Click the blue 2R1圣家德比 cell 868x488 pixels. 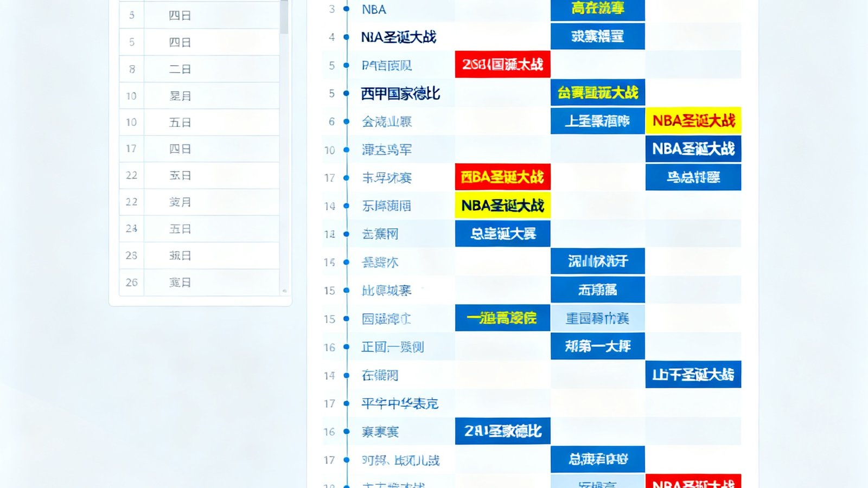(502, 431)
